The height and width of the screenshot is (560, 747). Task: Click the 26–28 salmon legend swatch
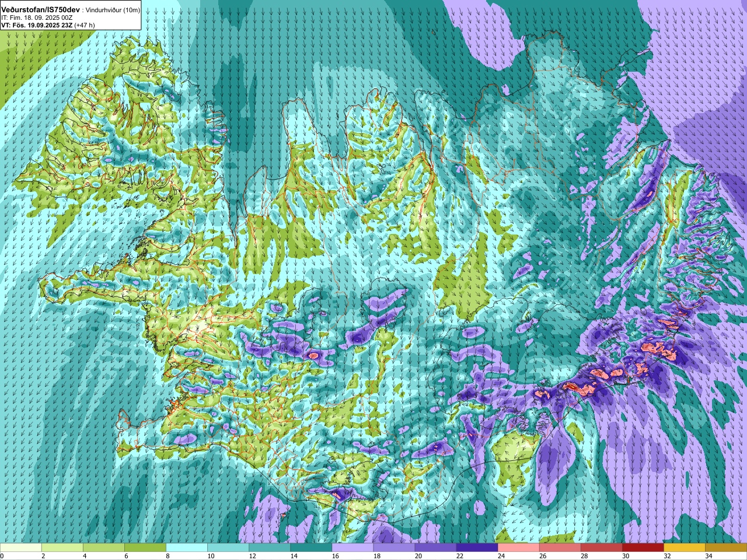click(560, 547)
